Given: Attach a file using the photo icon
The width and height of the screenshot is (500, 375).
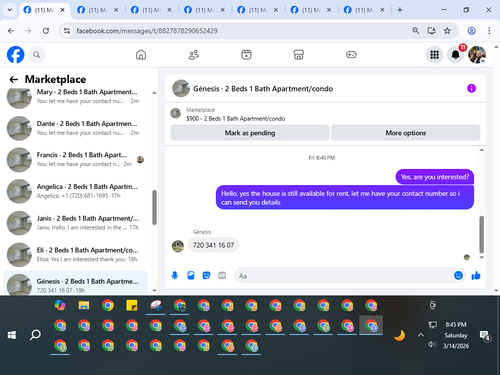Looking at the screenshot, I should click(x=191, y=275).
